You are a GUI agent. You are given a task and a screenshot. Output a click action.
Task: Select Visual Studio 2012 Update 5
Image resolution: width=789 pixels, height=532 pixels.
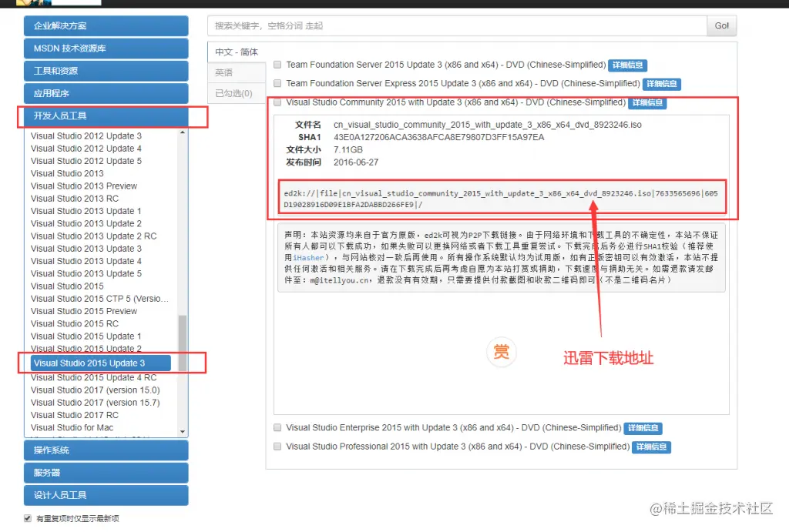pyautogui.click(x=86, y=161)
